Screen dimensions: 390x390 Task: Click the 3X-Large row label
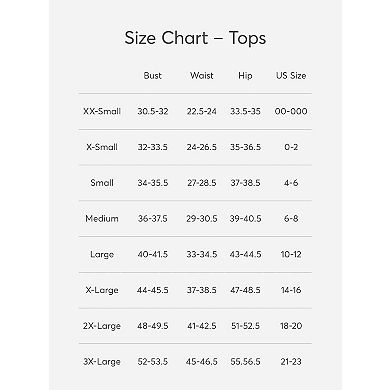pyautogui.click(x=102, y=362)
